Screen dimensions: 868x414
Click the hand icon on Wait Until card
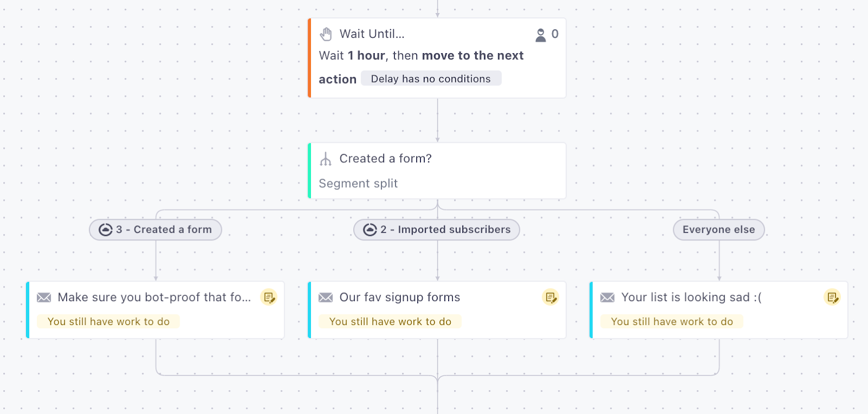tap(325, 34)
